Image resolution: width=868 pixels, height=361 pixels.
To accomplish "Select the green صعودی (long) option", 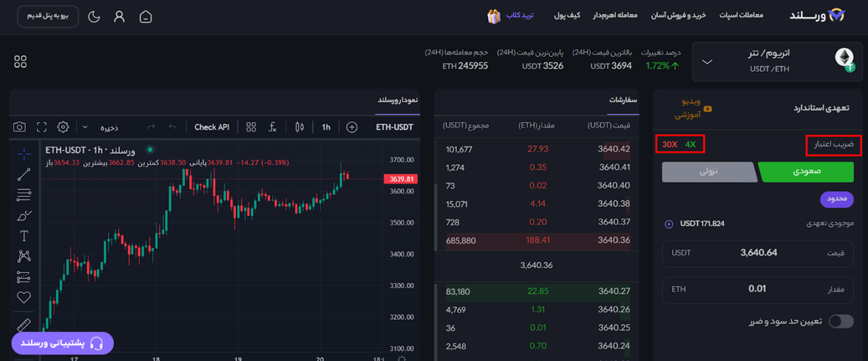I will (807, 172).
